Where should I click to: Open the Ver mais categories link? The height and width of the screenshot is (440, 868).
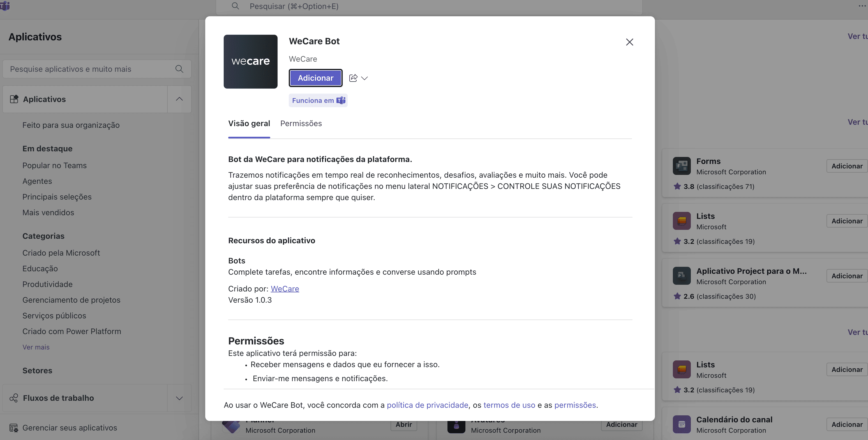click(x=36, y=347)
